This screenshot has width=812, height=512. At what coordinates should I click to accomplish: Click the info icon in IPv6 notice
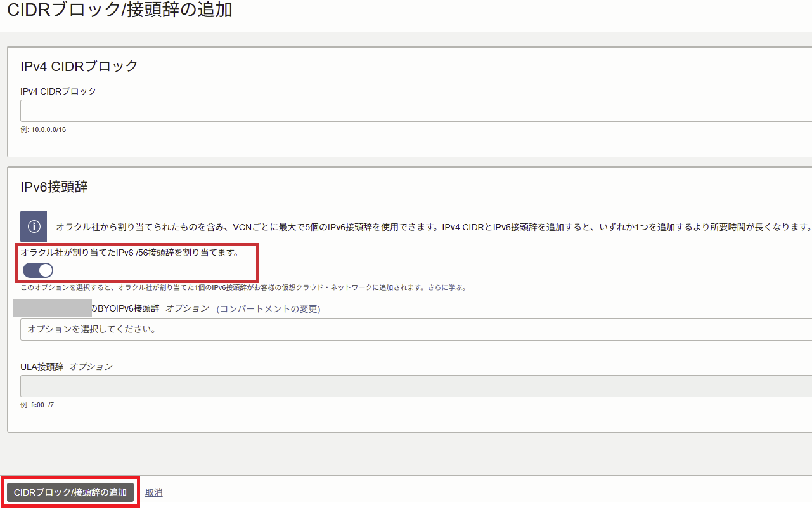tap(34, 226)
